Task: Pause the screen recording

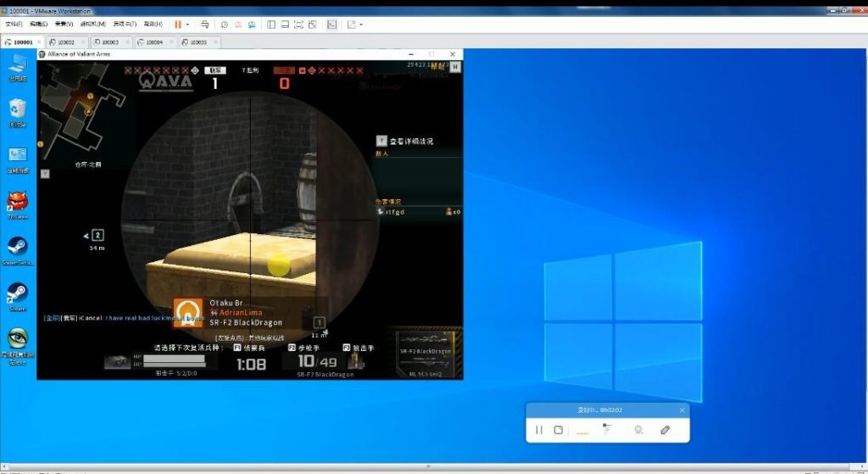Action: (539, 430)
